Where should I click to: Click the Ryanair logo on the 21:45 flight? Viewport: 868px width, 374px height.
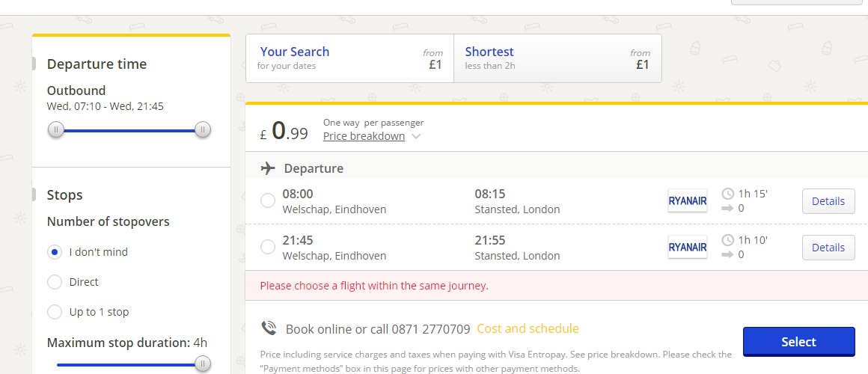click(x=688, y=248)
